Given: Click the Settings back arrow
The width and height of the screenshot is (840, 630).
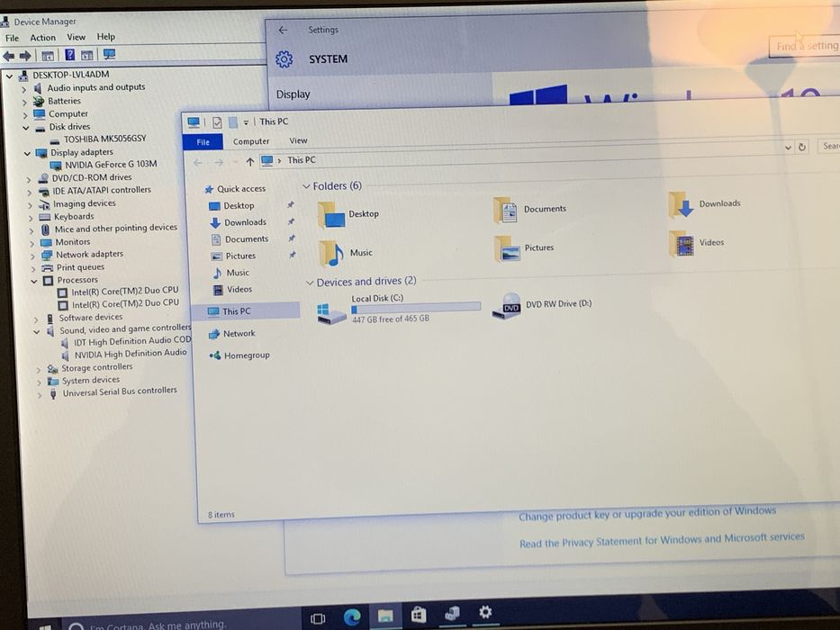Looking at the screenshot, I should [x=283, y=30].
